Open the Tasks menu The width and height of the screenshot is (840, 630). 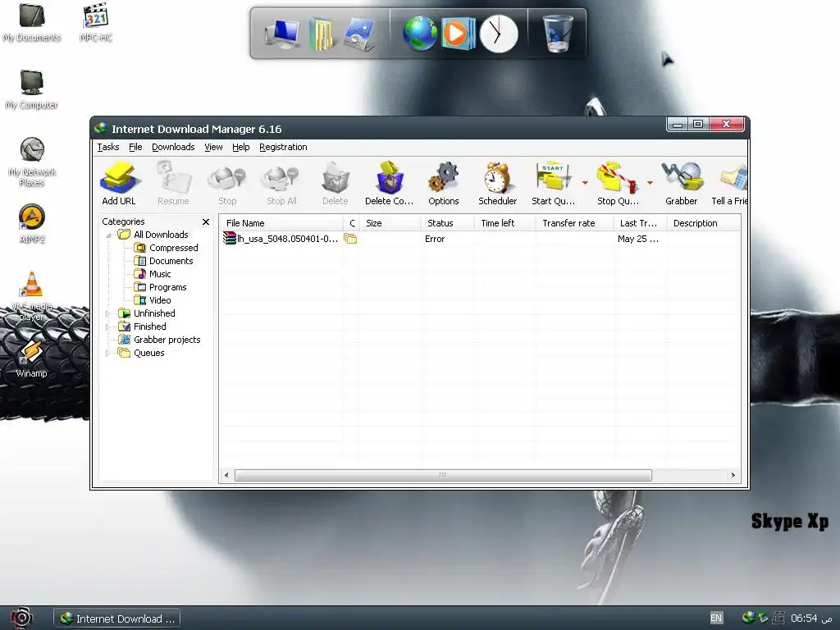pyautogui.click(x=108, y=147)
